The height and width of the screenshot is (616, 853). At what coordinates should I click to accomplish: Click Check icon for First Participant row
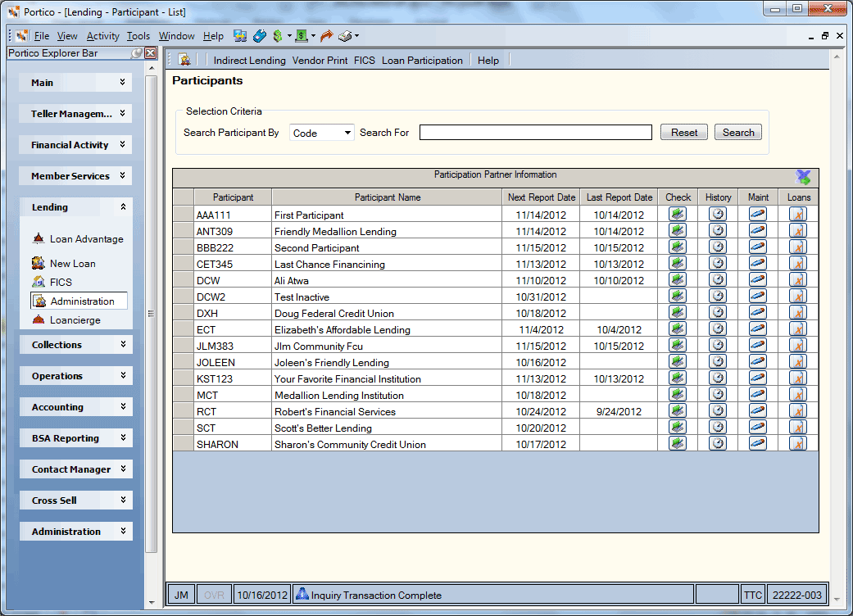click(x=678, y=215)
